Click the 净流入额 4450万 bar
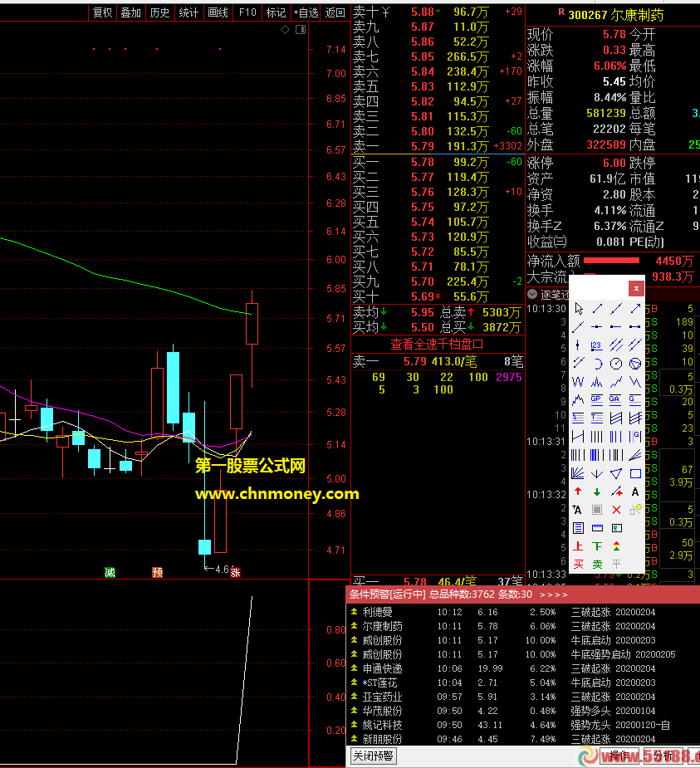The width and height of the screenshot is (700, 768). [x=611, y=261]
